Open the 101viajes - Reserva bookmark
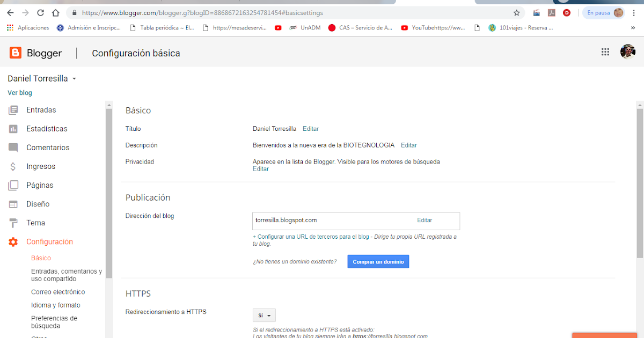 [521, 27]
